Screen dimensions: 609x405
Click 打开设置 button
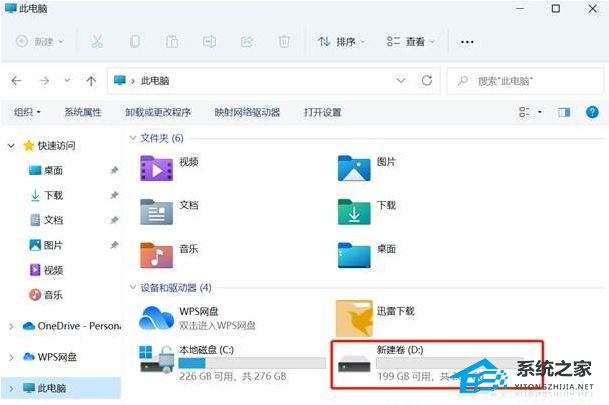322,112
